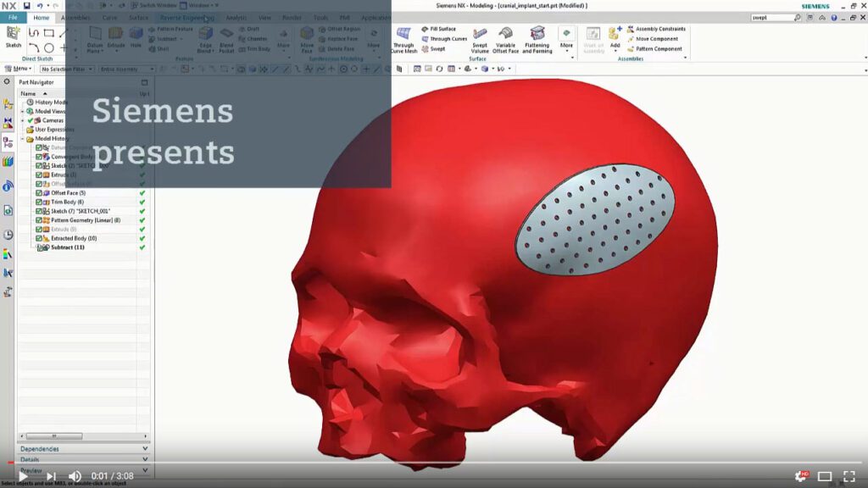Select the History Mode tree item

tap(47, 103)
